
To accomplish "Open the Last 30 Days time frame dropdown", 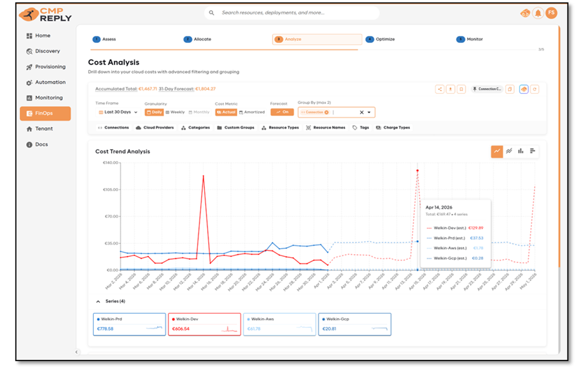I will tap(118, 112).
